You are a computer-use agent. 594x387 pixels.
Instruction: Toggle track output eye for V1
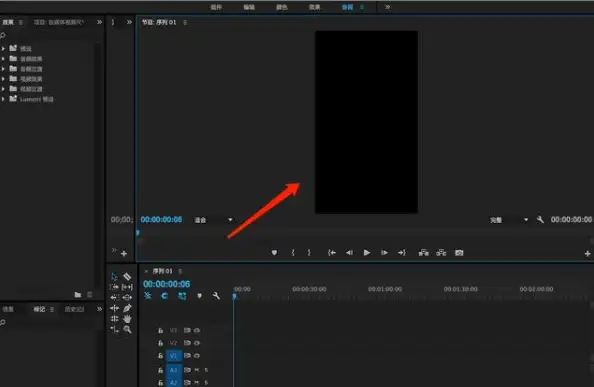click(x=197, y=356)
